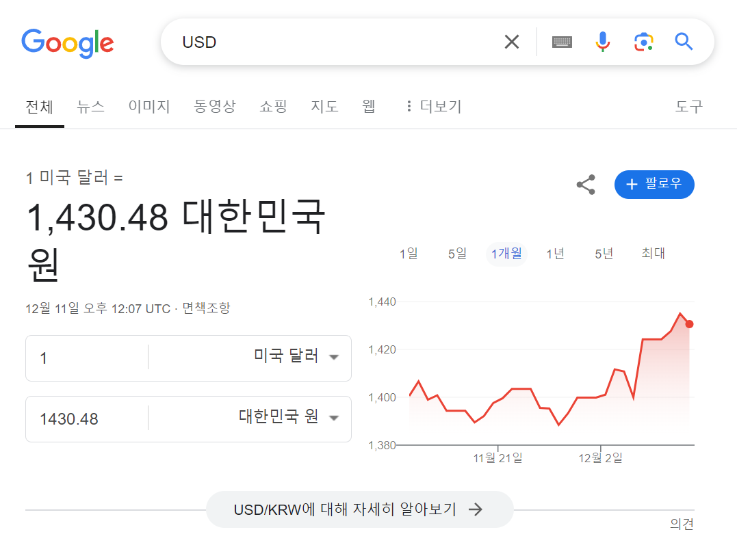Click USD/KRW에 대해 자세히 알아보기 button
The height and width of the screenshot is (560, 737).
coord(359,509)
